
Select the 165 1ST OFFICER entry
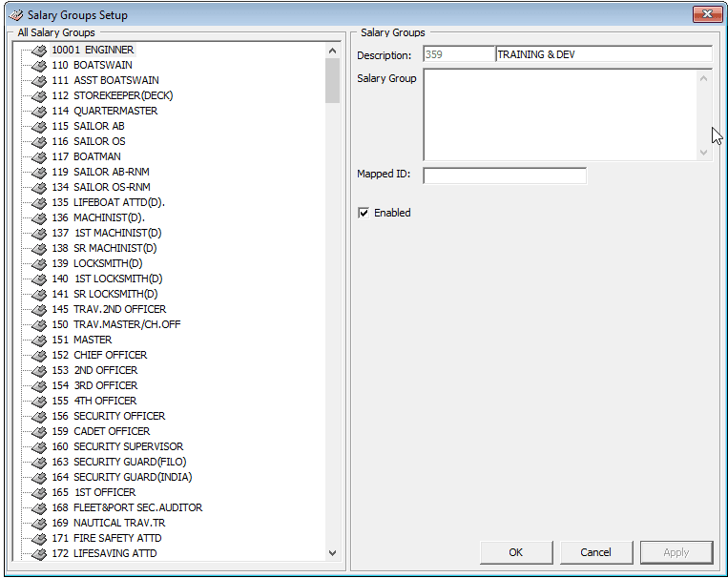(94, 493)
